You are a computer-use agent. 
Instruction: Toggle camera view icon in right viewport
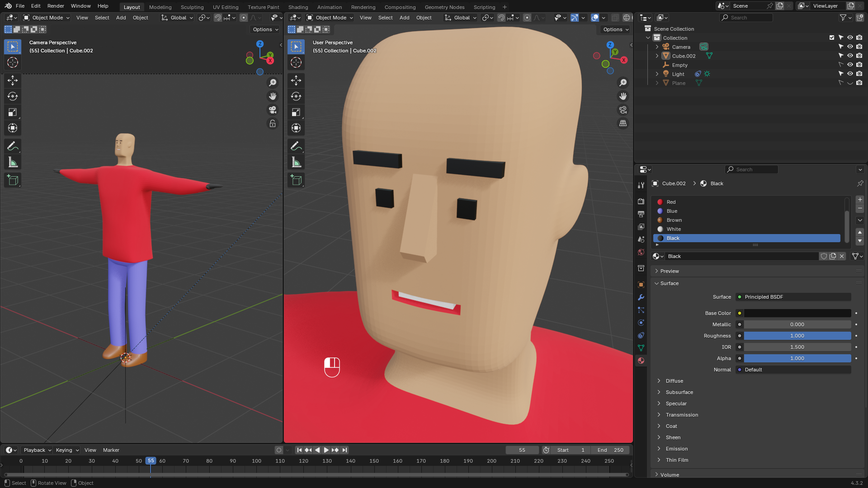click(623, 110)
